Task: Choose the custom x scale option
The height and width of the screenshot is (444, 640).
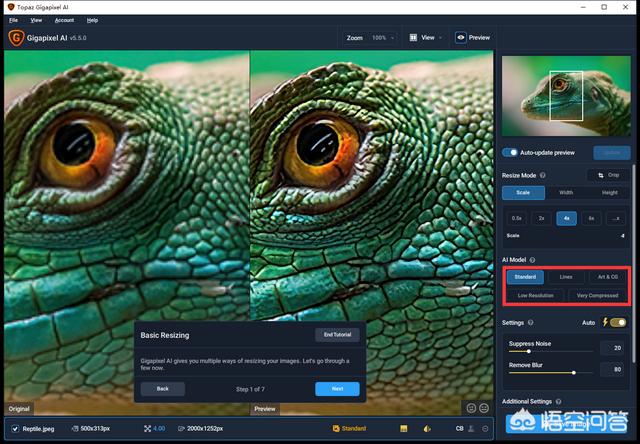Action: point(616,218)
